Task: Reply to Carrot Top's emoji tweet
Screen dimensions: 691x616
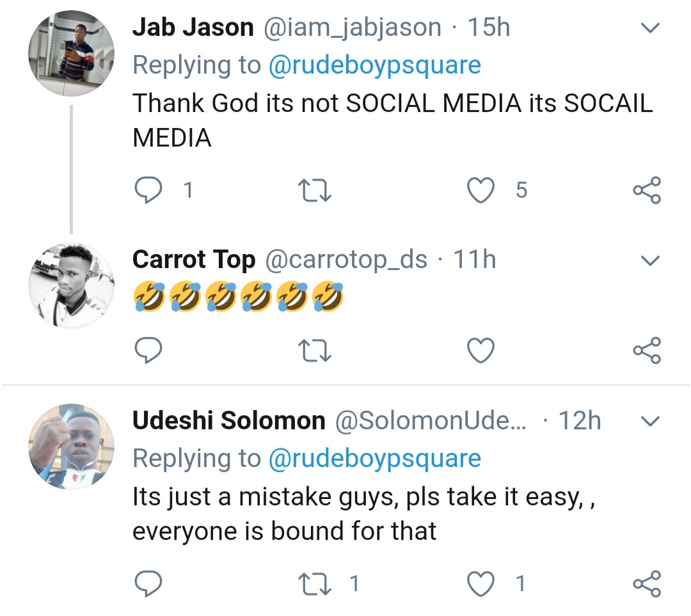Action: [x=149, y=350]
